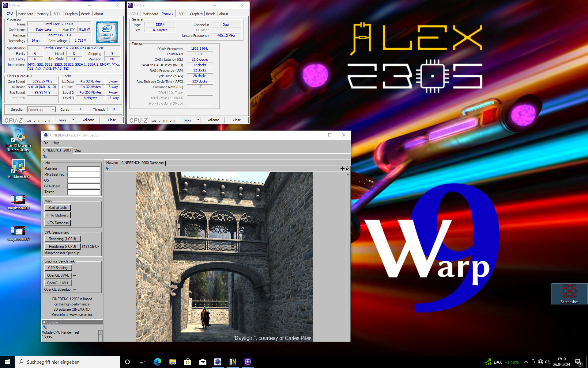The height and width of the screenshot is (368, 588).
Task: Open About tab in left CPU-Z window
Action: tap(99, 14)
